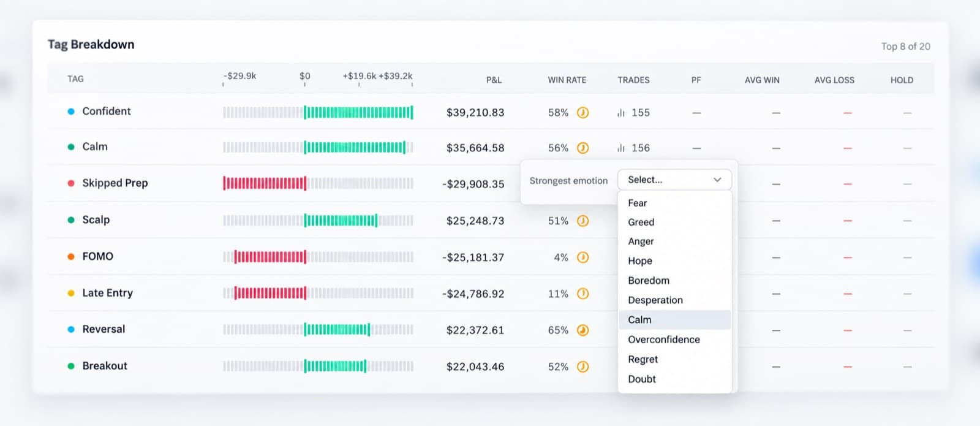Select the highlighted Calm emotion option
Screen dimensions: 980x426
click(x=674, y=319)
